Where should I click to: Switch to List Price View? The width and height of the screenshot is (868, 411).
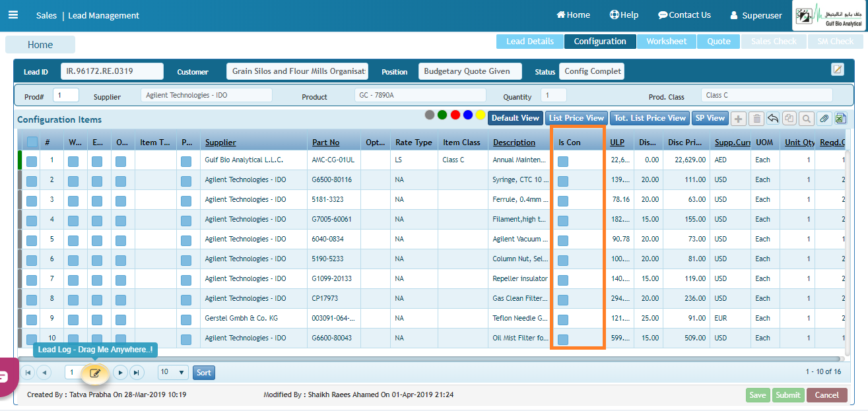pyautogui.click(x=576, y=118)
